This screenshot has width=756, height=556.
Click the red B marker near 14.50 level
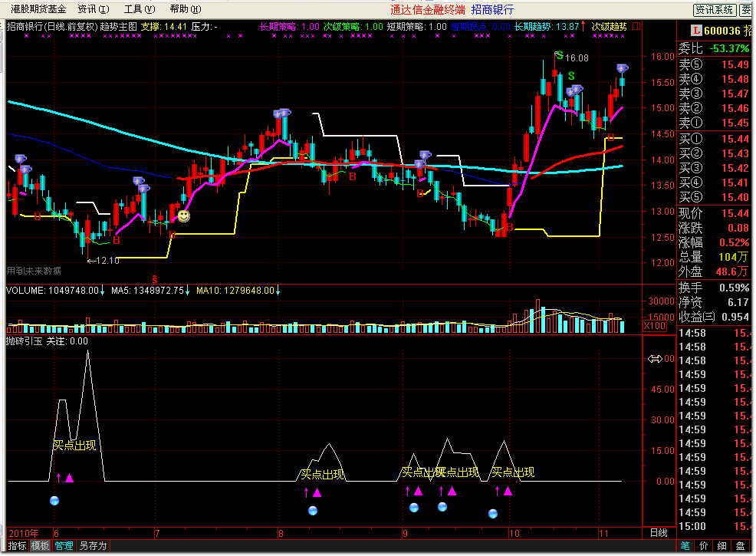tap(611, 138)
